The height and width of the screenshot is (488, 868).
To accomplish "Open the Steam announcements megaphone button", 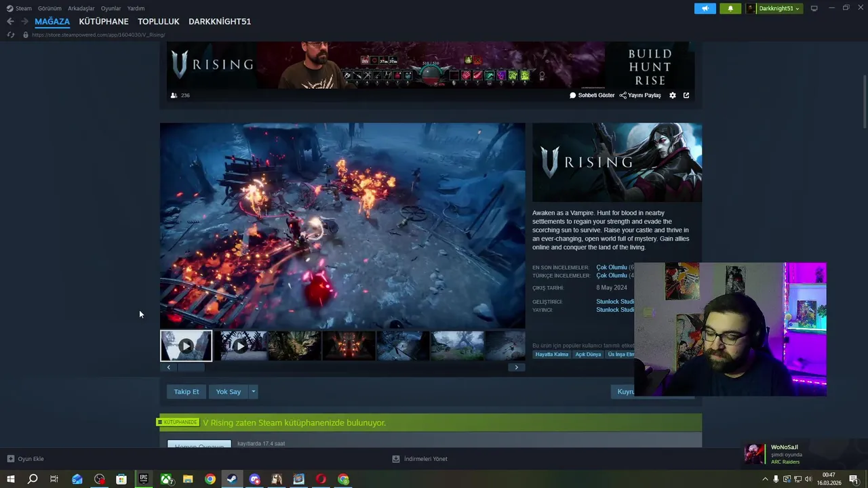I will point(705,8).
